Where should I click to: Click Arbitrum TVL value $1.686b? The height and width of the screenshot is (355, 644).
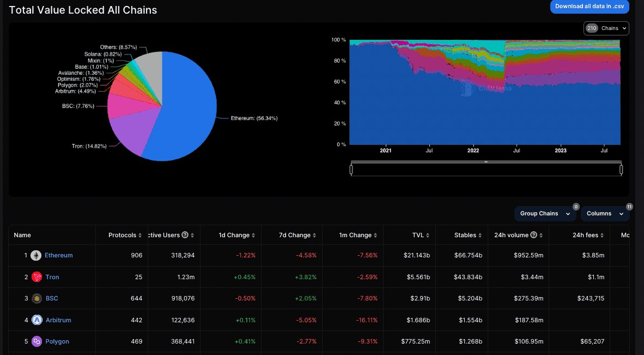[418, 320]
